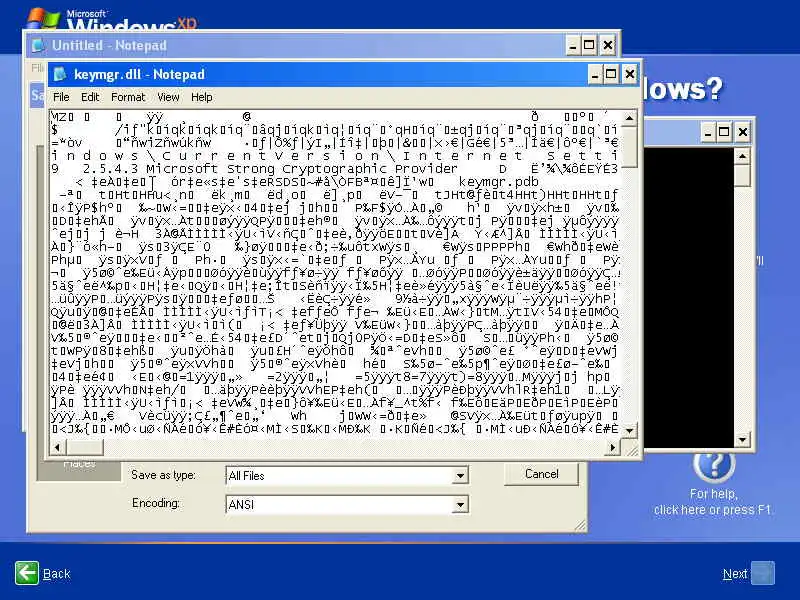Click the horizontal scrollbar thumb in keymgr.dll Notepad

click(84, 447)
